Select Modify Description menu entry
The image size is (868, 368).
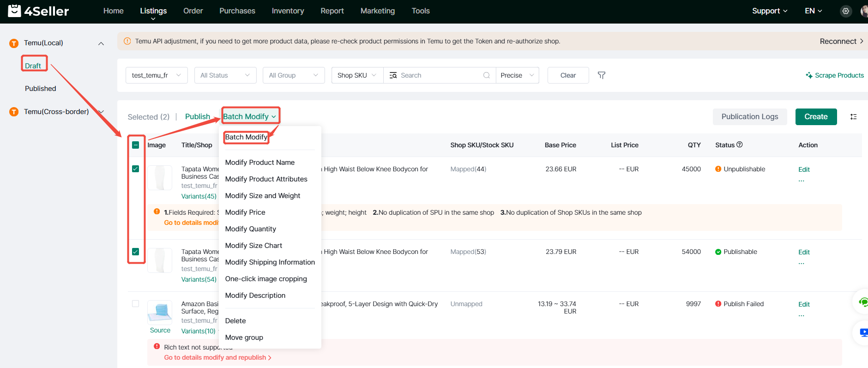coord(255,296)
